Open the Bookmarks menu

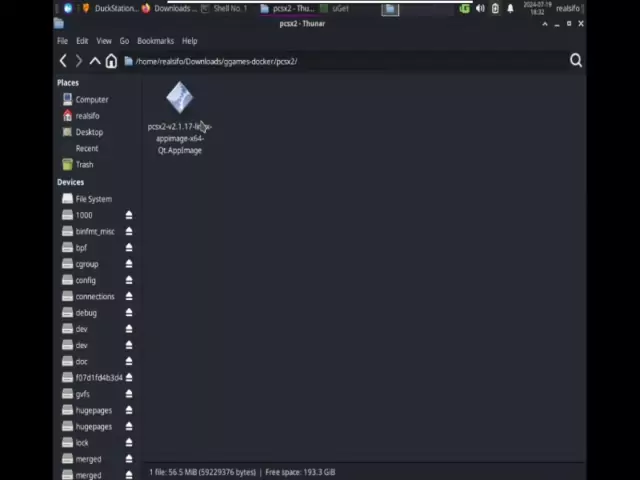pyautogui.click(x=155, y=41)
